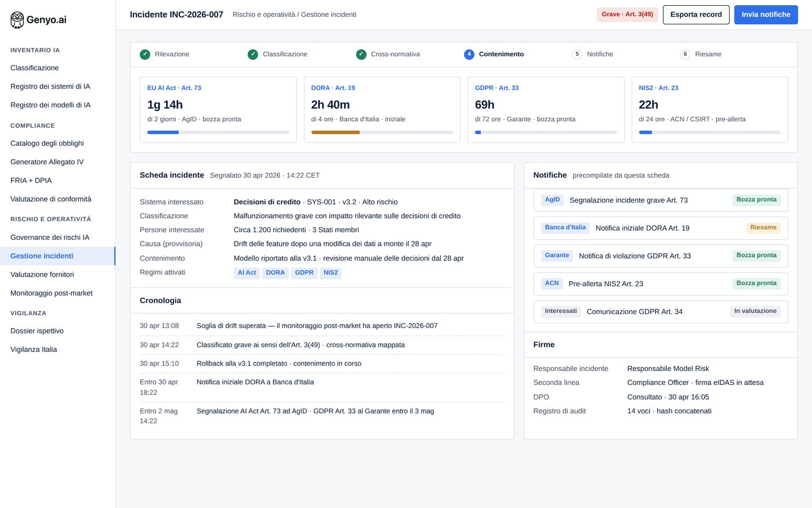This screenshot has height=508, width=812.
Task: Open the Pre-allerta NIS2 Art. 23 row
Action: [661, 284]
